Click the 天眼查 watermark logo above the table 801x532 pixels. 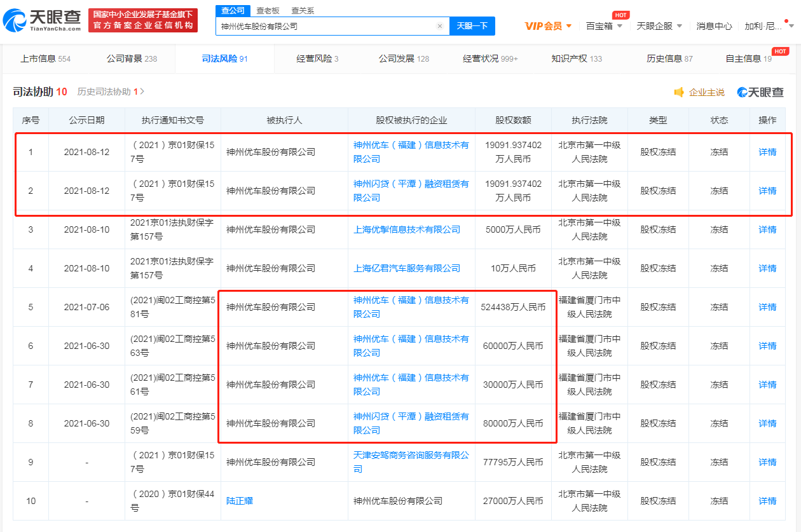click(x=760, y=93)
